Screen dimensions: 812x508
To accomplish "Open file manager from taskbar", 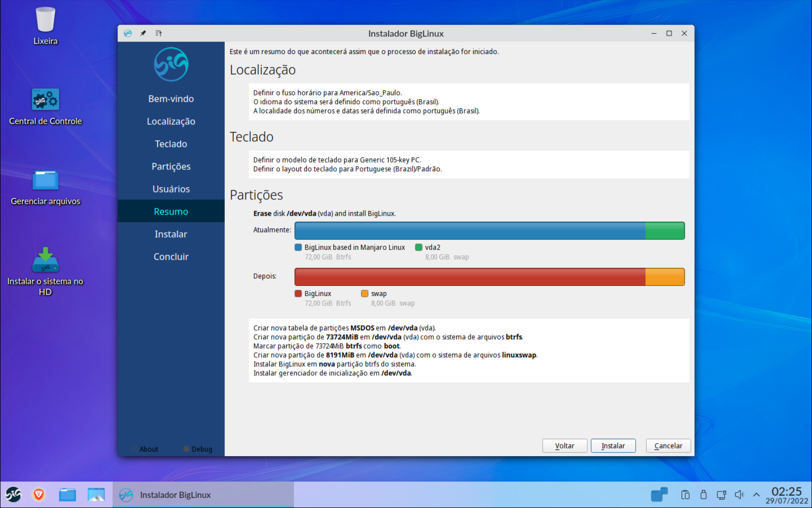I will (67, 494).
